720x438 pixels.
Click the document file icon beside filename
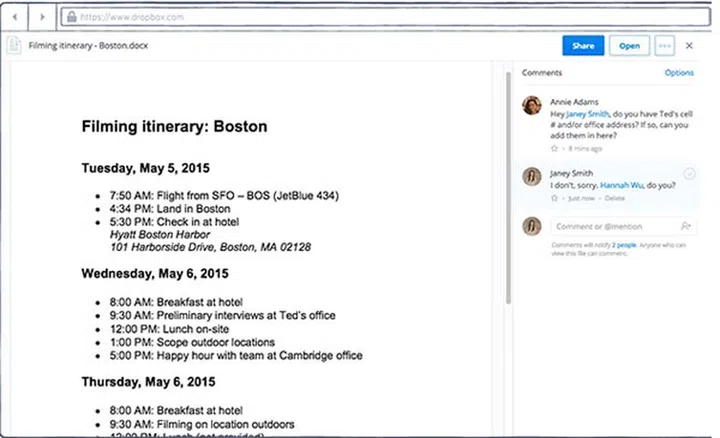coord(14,45)
